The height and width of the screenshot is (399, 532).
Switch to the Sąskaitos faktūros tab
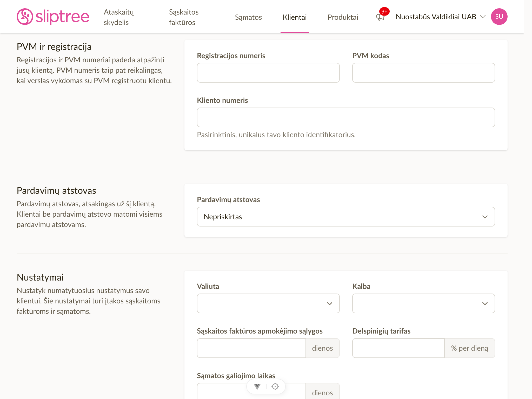[x=184, y=17]
